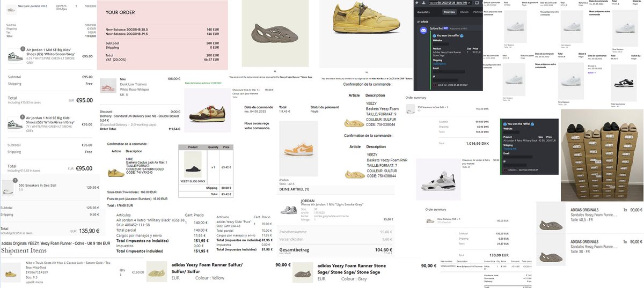Screen dimensions: 644x288
Task: Select the VAT (20,00%) line
Action: pyautogui.click(x=163, y=60)
